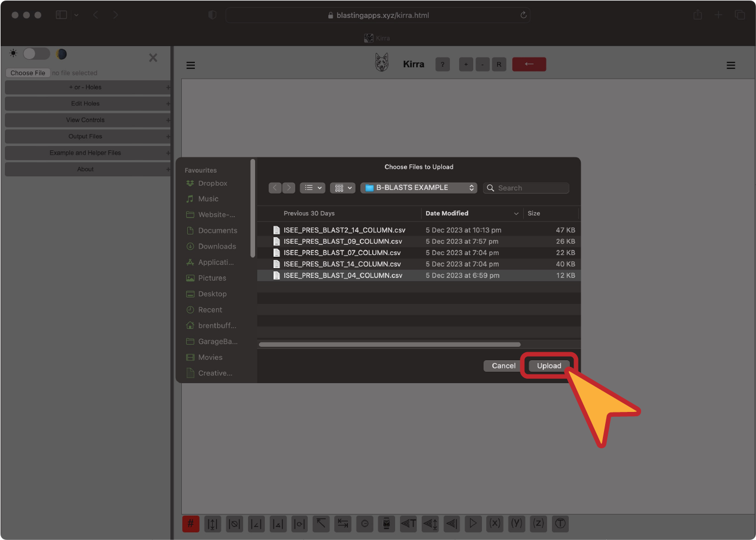Open the B-BLASTS EXAMPLE folder dropdown

pos(418,188)
